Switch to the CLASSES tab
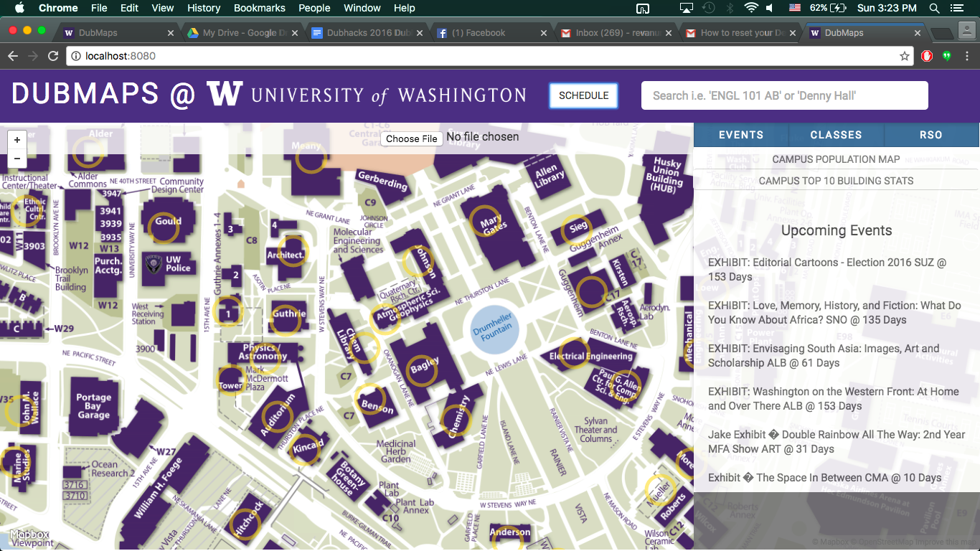The height and width of the screenshot is (551, 980). pyautogui.click(x=837, y=135)
